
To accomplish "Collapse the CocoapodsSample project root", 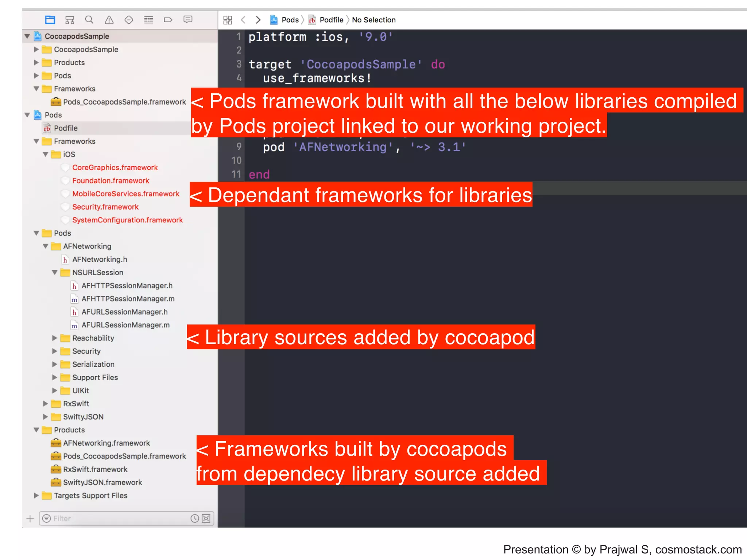I will [27, 36].
